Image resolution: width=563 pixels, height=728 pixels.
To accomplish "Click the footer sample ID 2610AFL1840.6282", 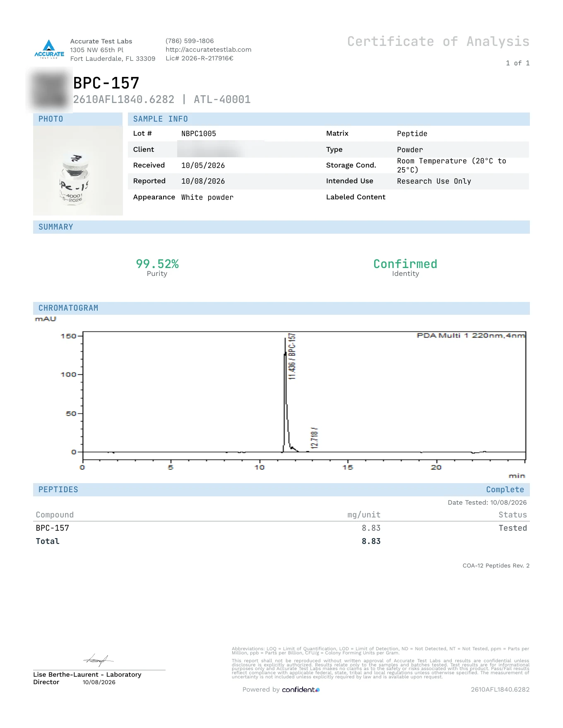I will point(500,690).
